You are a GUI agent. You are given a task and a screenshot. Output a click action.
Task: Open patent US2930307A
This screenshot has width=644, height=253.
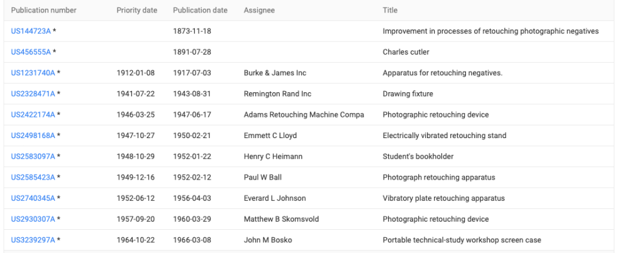pos(33,219)
